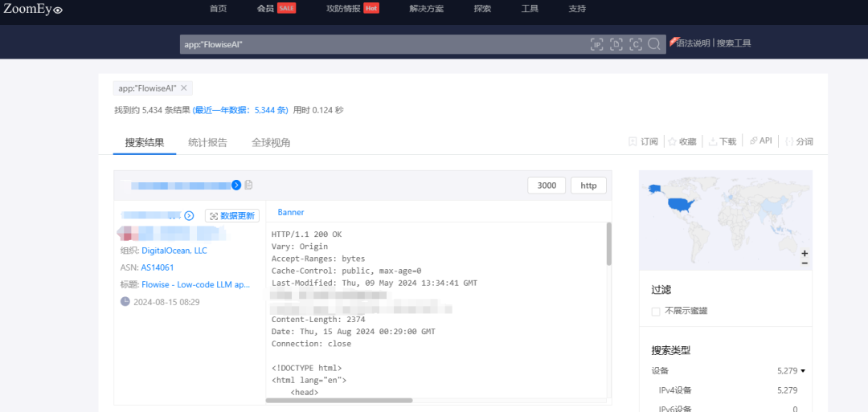Image resolution: width=868 pixels, height=412 pixels.
Task: Click the http protocol button
Action: 588,186
